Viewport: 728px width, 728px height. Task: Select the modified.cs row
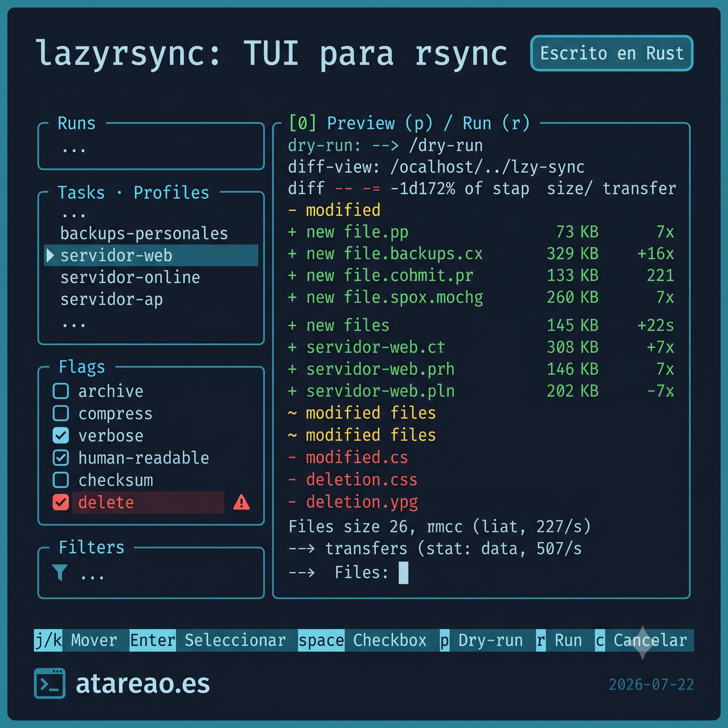pyautogui.click(x=348, y=457)
